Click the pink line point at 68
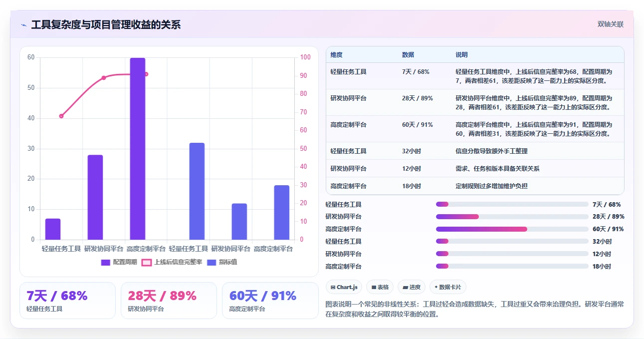This screenshot has height=339, width=644. coord(61,116)
